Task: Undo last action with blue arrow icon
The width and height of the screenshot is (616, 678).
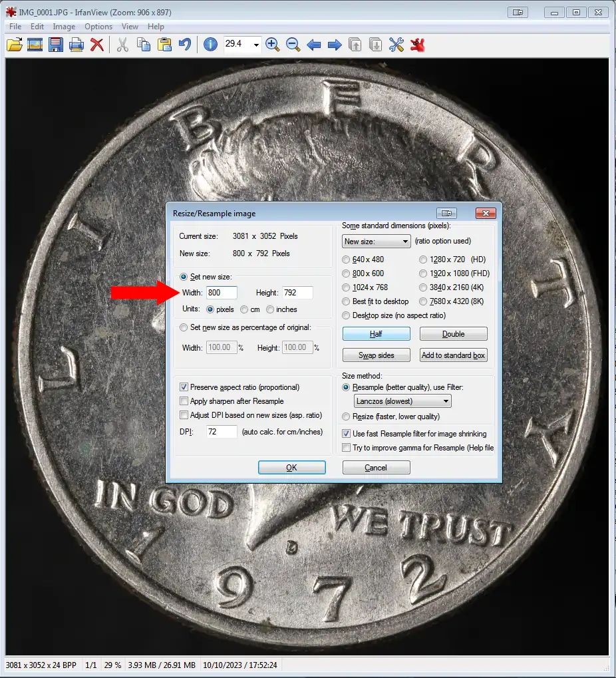Action: tap(185, 45)
